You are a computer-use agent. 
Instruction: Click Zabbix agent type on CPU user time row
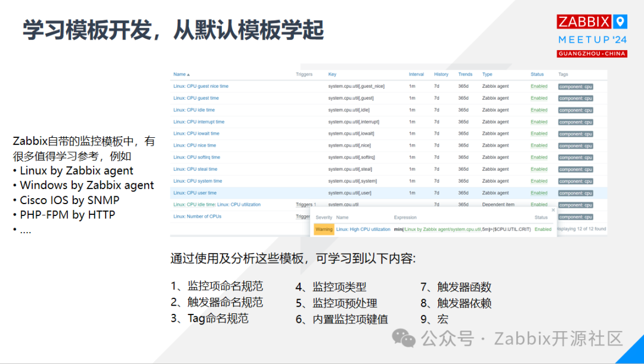496,193
